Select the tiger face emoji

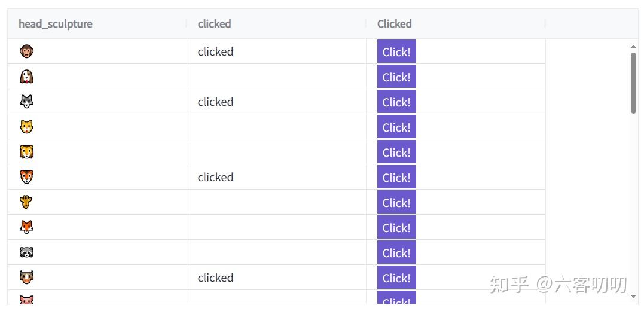[x=26, y=176]
